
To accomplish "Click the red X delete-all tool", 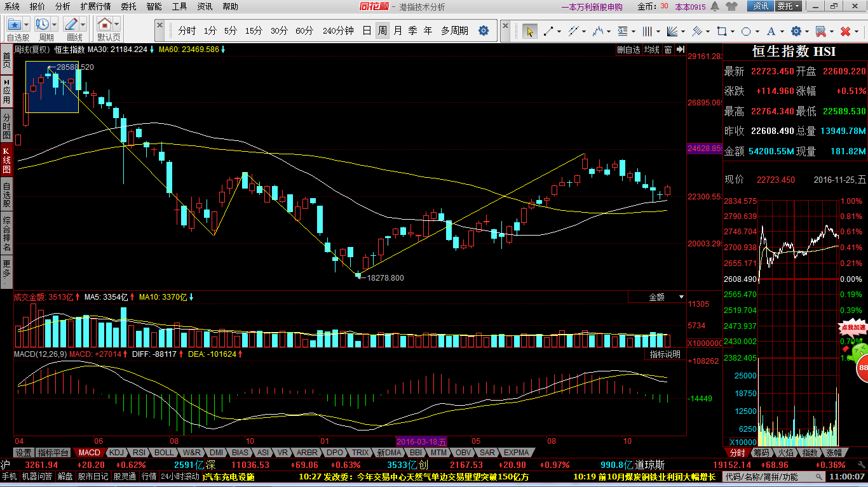I will tap(846, 31).
